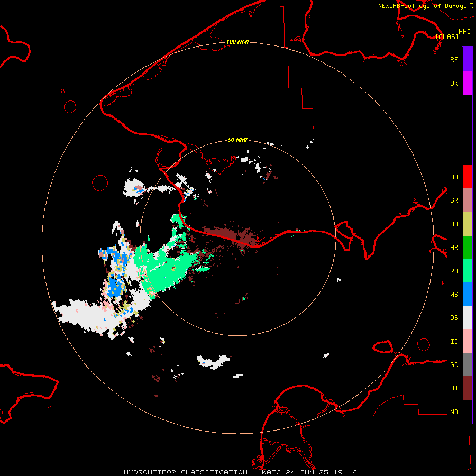
Task: Click the RF legend label
Action: pyautogui.click(x=454, y=59)
